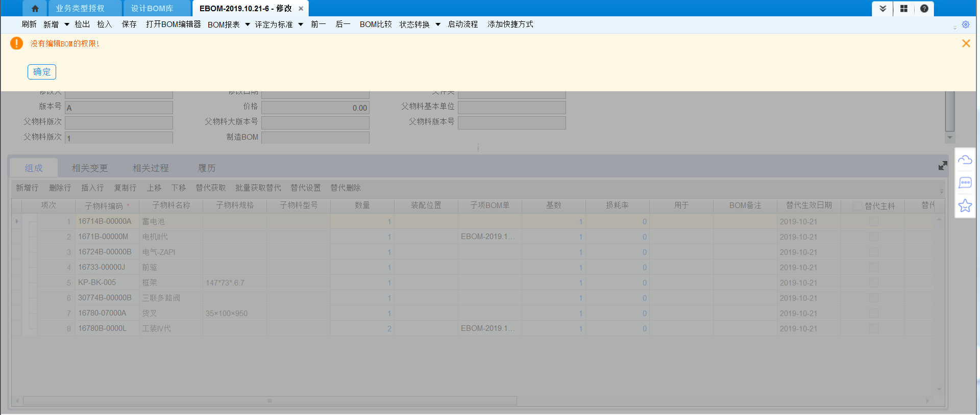Switch to the 设计BOM库 tab
The width and height of the screenshot is (980, 415).
[x=152, y=9]
